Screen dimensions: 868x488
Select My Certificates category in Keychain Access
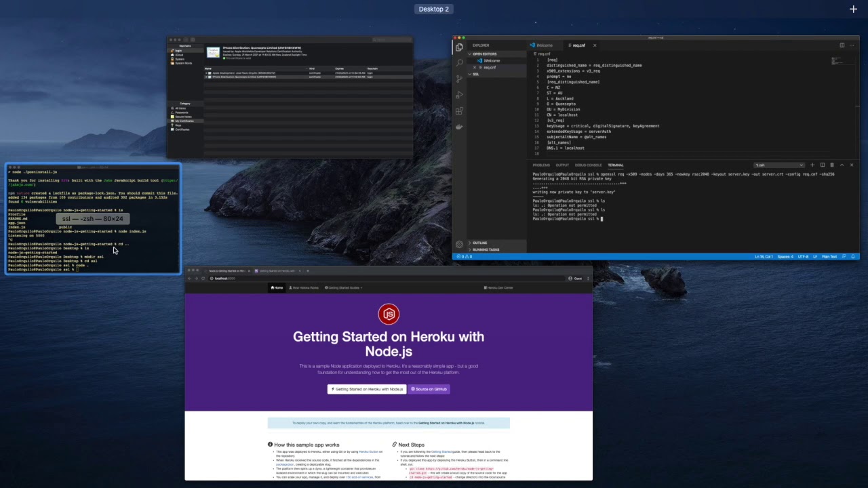click(184, 121)
